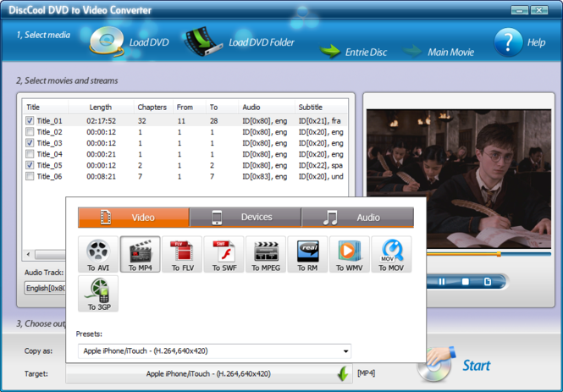The image size is (563, 392).
Task: Uncheck the Title_01 checkbox
Action: tap(30, 120)
